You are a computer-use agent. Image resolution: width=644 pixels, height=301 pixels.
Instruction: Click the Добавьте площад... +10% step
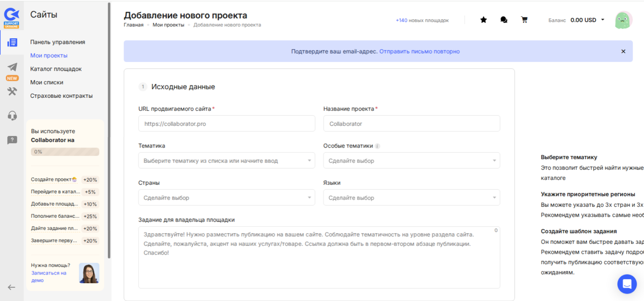click(65, 204)
